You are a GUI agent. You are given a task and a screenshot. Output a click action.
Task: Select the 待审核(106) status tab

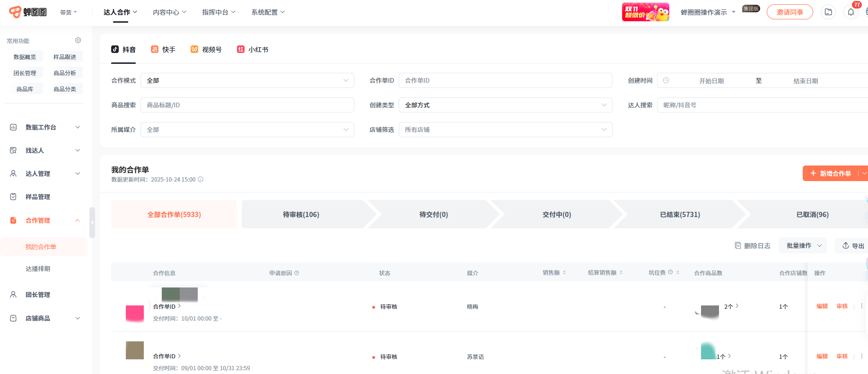point(301,215)
